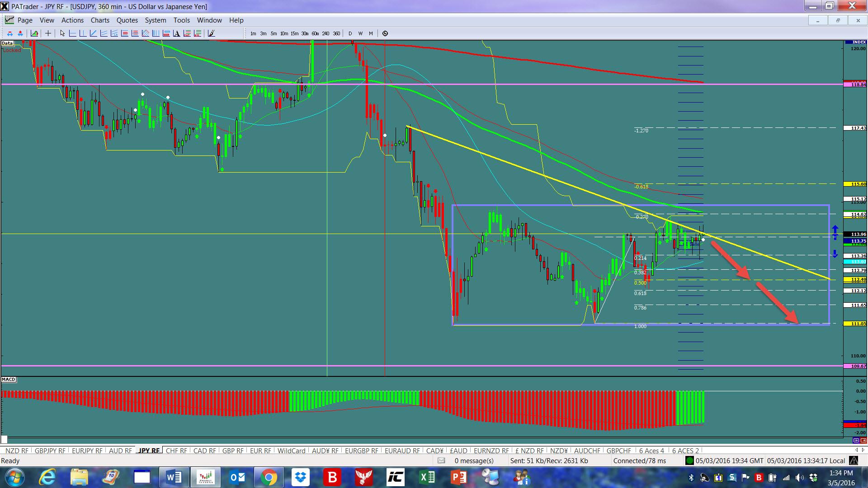Select the parallel channel lines tool
The height and width of the screenshot is (488, 868).
104,33
